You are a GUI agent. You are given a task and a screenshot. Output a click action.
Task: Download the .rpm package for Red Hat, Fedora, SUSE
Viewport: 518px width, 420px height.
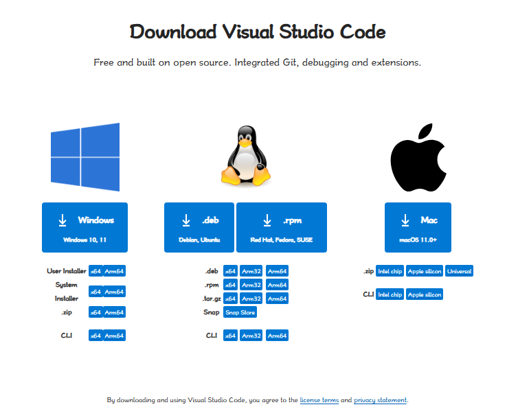pos(282,227)
